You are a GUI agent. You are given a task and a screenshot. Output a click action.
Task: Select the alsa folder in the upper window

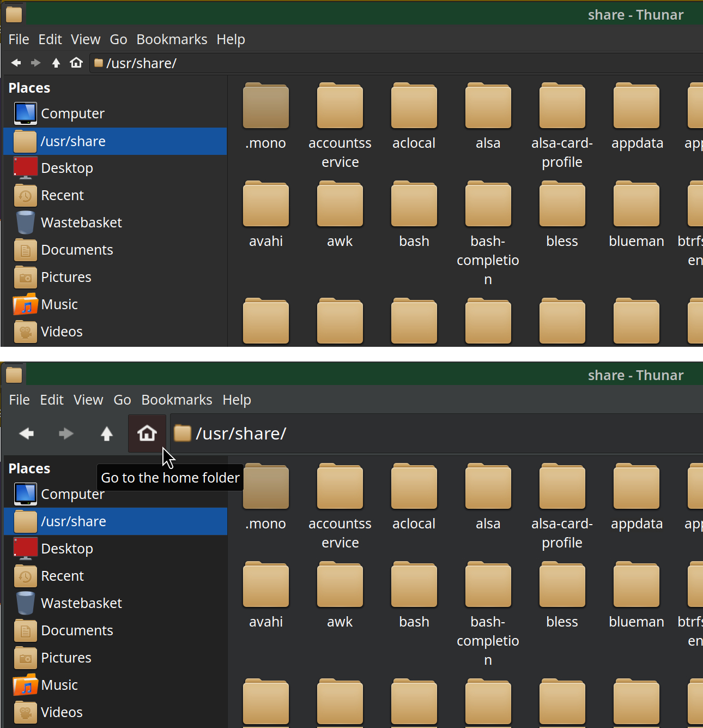point(488,117)
